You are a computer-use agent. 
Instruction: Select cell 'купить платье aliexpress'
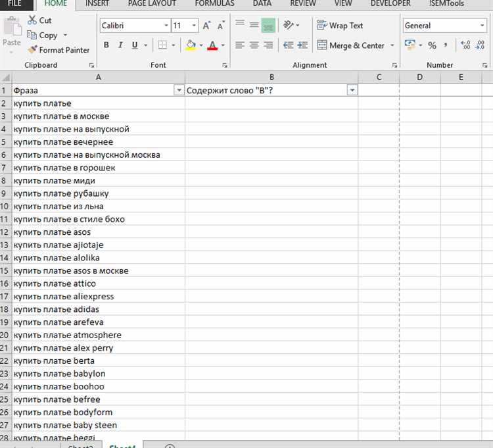(99, 296)
